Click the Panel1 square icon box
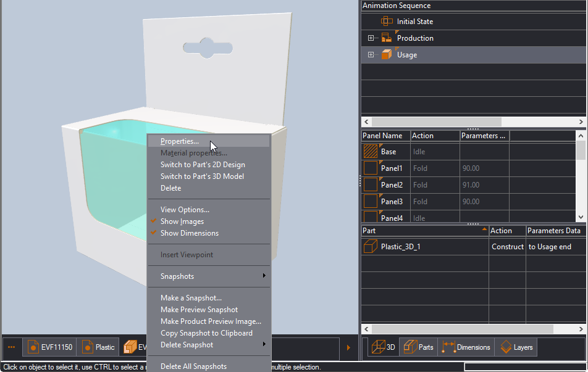 [x=371, y=168]
